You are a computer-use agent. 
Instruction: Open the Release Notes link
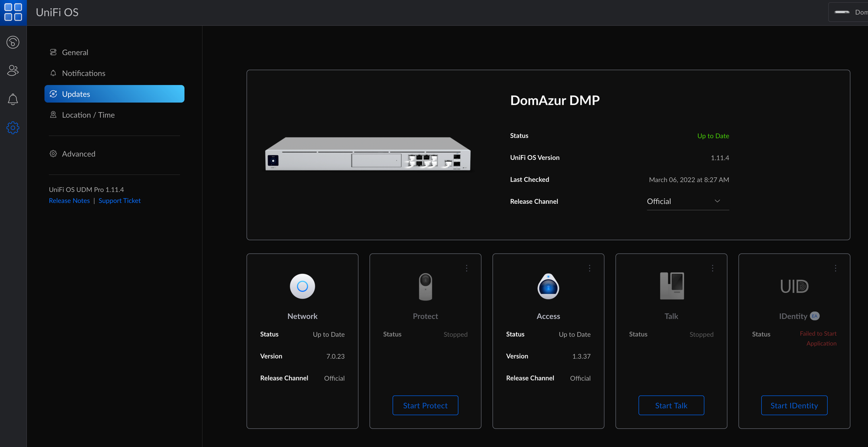coord(69,201)
